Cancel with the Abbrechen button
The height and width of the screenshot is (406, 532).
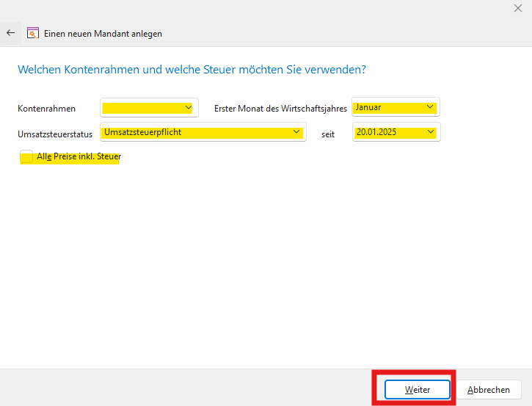point(489,390)
